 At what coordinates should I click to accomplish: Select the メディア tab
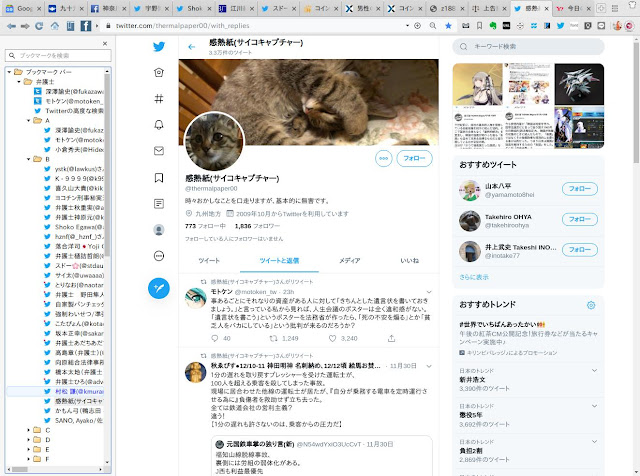pyautogui.click(x=349, y=260)
